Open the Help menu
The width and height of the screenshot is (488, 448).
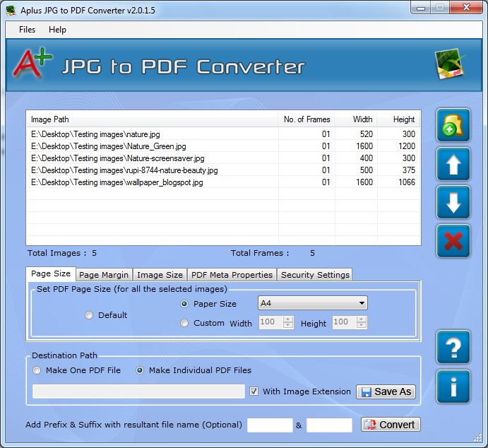[x=58, y=30]
